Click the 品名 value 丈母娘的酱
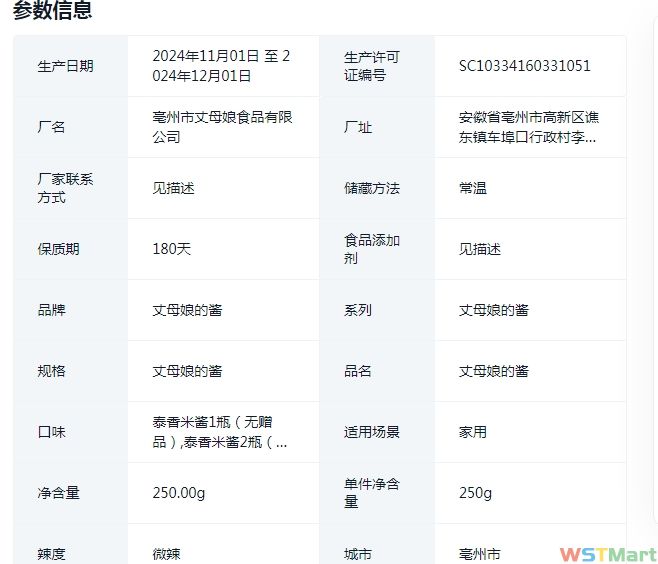This screenshot has height=564, width=658. 494,371
